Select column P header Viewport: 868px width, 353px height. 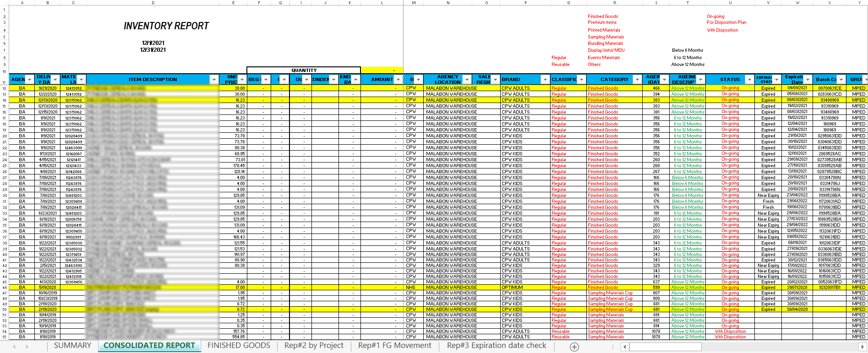click(x=525, y=3)
